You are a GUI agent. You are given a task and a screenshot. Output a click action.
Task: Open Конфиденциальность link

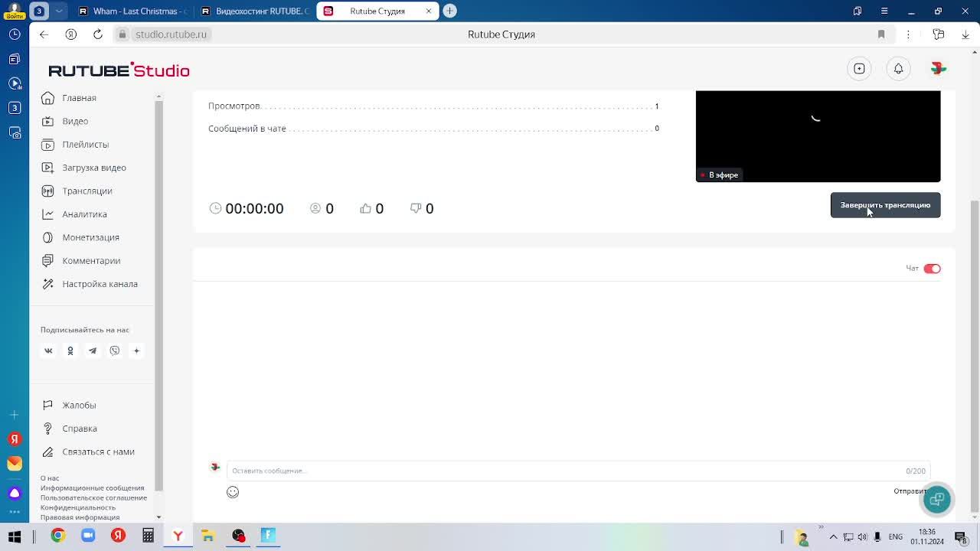78,507
